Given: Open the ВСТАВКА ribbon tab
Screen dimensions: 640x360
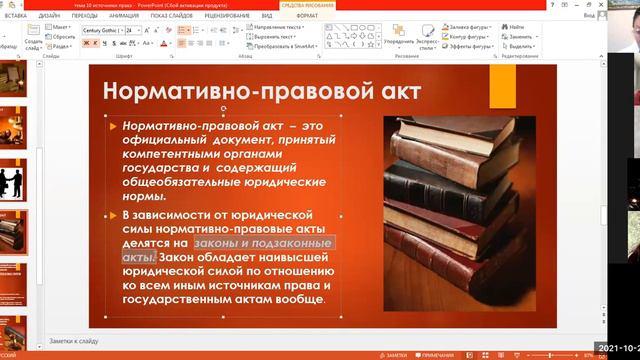Looking at the screenshot, I should 16,16.
